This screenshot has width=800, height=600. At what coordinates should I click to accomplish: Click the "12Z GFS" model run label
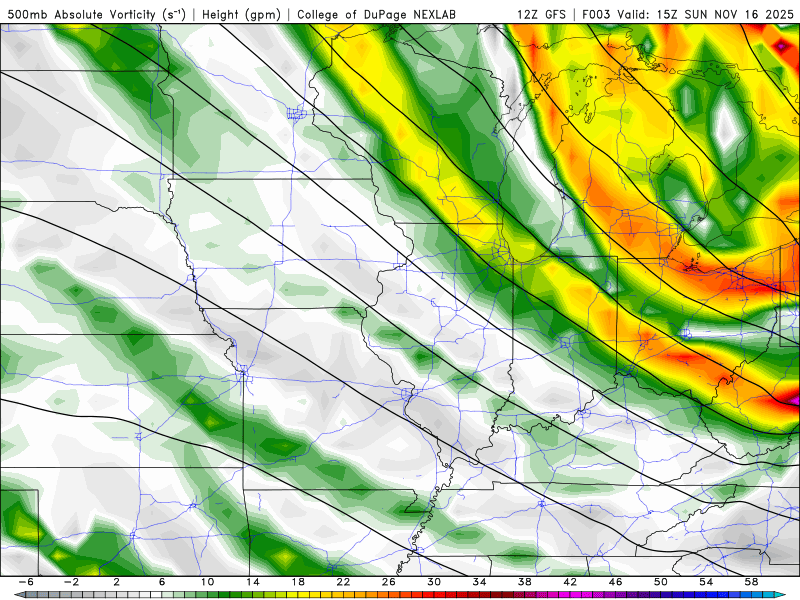[541, 15]
